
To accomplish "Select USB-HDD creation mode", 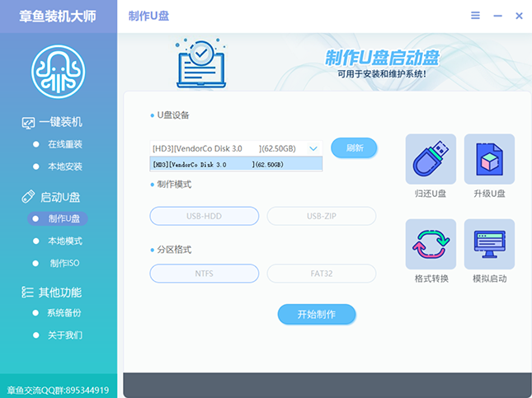I will [204, 216].
